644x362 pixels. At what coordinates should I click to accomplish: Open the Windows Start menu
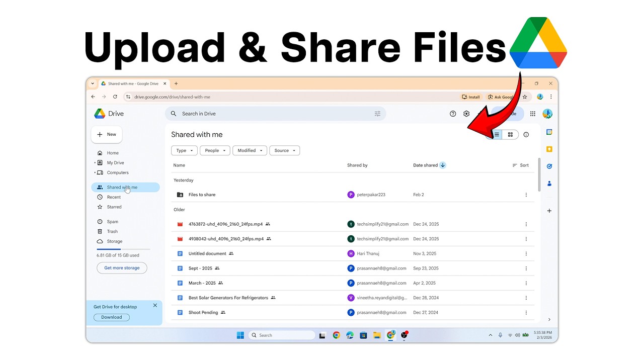tap(240, 335)
